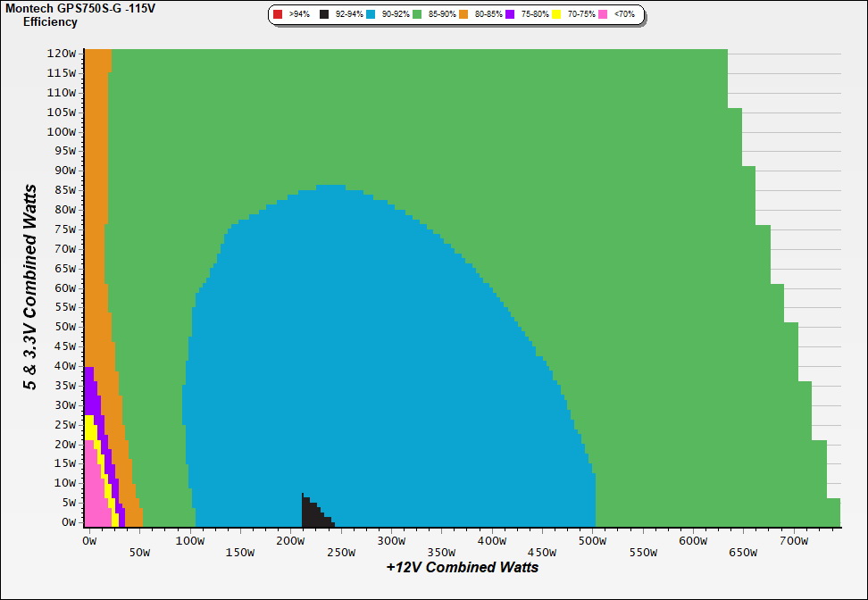Click the black 92-94% legend swatch
The width and height of the screenshot is (868, 600).
[x=324, y=15]
